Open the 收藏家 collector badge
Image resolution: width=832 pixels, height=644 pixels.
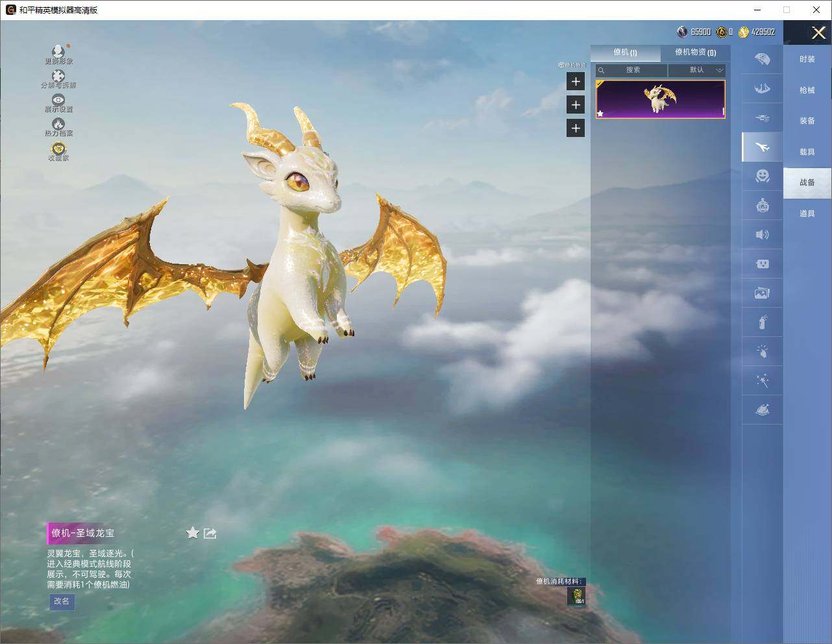(x=58, y=151)
